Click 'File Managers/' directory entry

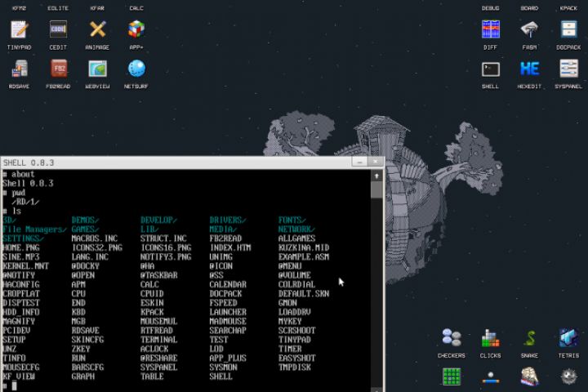tap(34, 229)
